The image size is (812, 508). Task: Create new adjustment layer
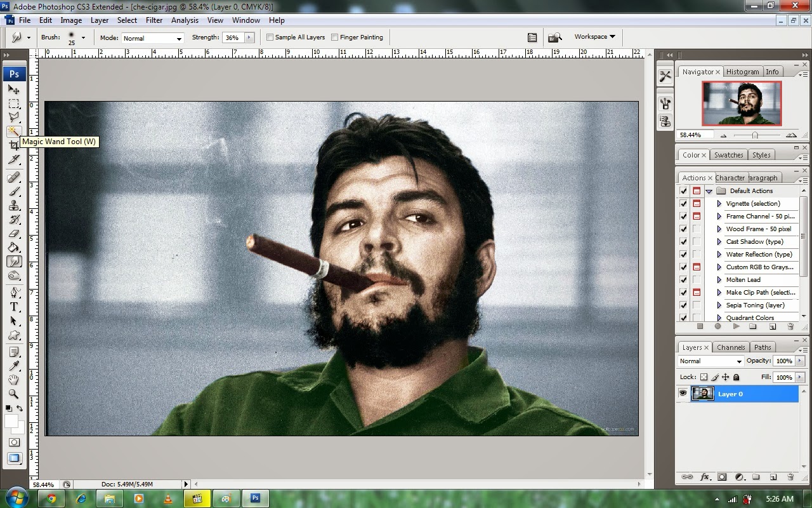pos(739,477)
